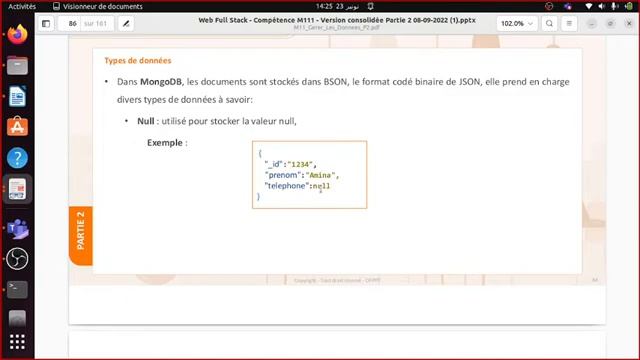640x360 pixels.
Task: Toggle the side pane button in toolbar
Action: (46, 24)
